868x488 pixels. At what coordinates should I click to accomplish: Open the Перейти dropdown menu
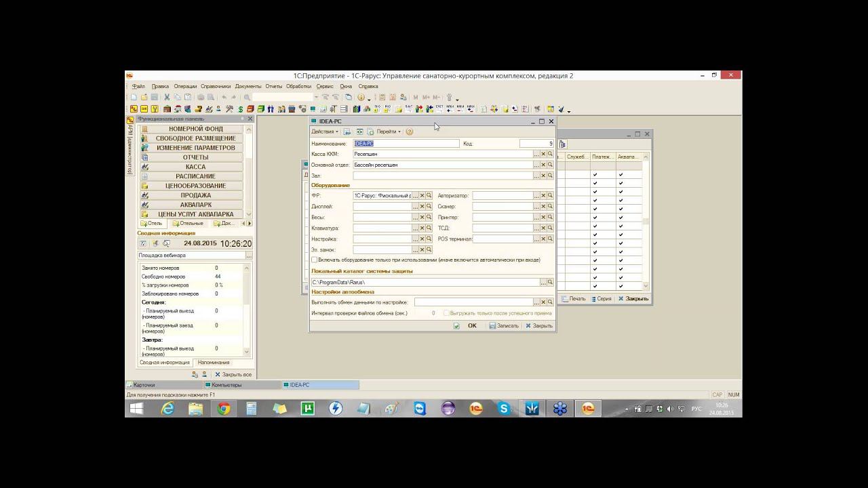389,131
